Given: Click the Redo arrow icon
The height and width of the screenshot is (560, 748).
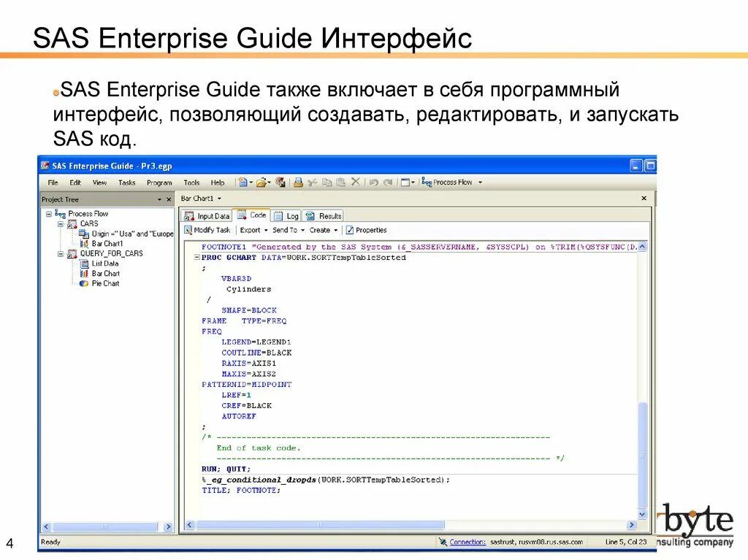Looking at the screenshot, I should coord(388,183).
